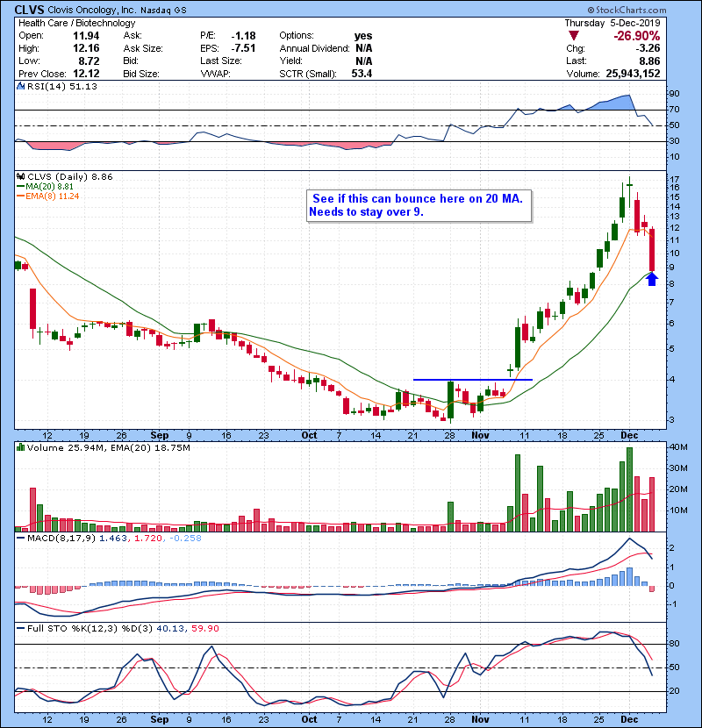Click the MACD signal value 1.720
702x728 pixels.
[147, 539]
